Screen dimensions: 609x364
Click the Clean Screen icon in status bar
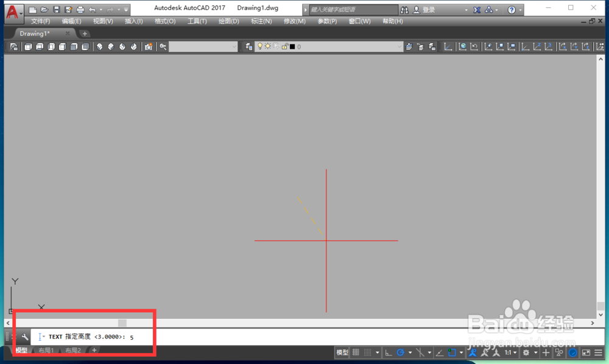[586, 353]
